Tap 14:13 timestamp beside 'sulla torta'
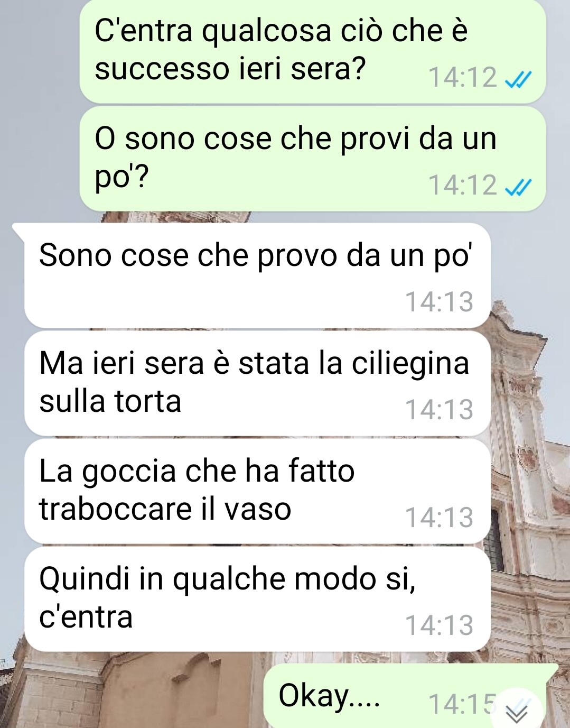 tap(439, 410)
